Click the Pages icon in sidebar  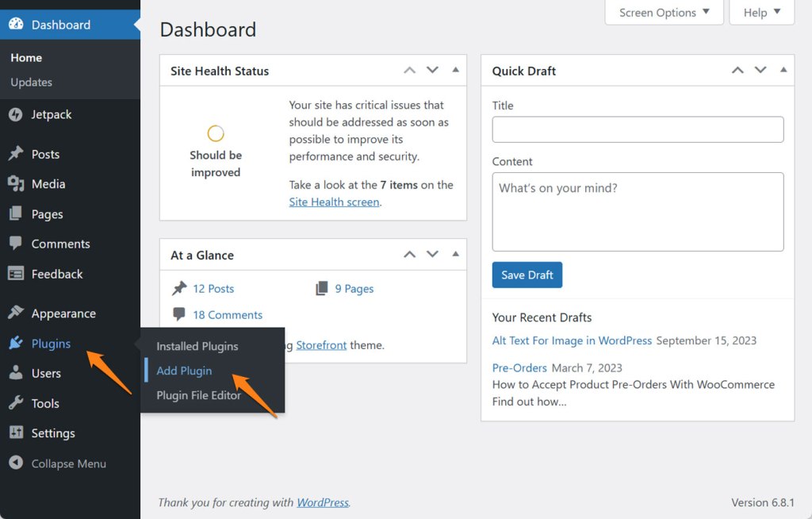16,213
